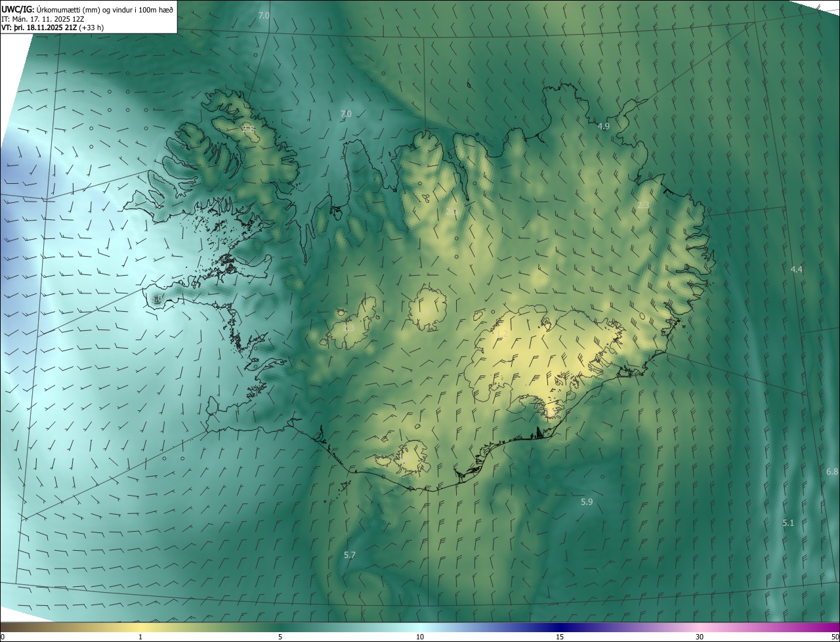Viewport: 840px width, 642px height.
Task: Click the "1" tick on the color scale
Action: [140, 637]
